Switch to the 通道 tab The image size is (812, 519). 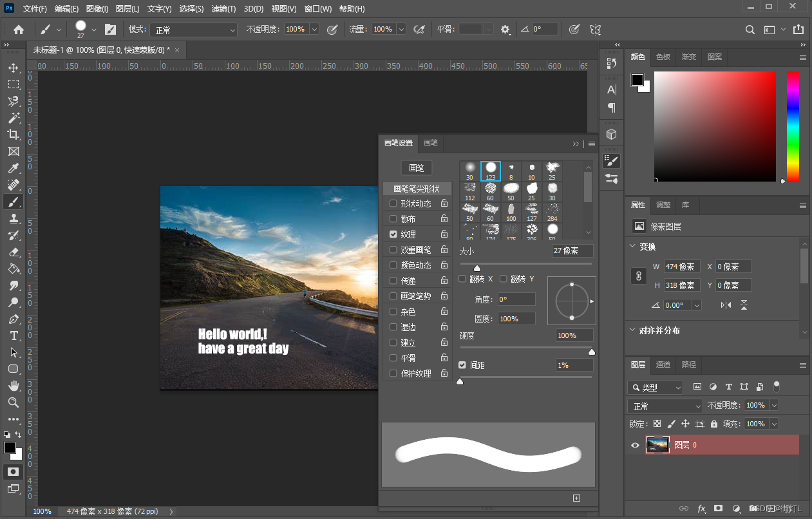[663, 364]
